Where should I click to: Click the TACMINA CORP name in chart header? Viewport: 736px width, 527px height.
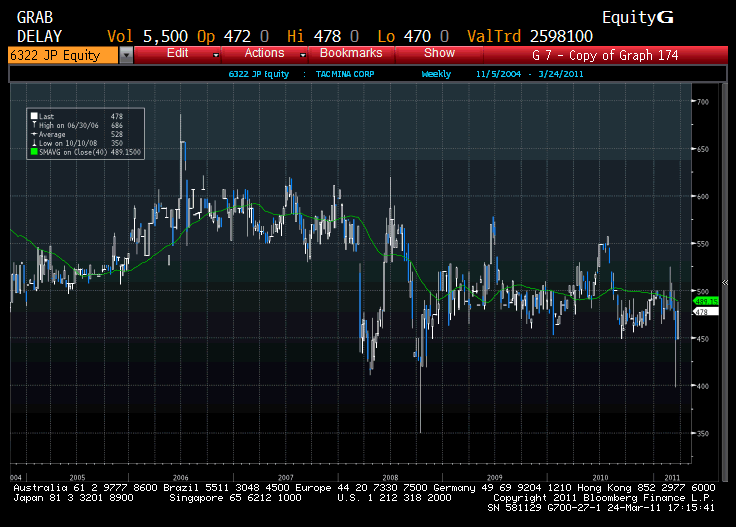[x=345, y=74]
